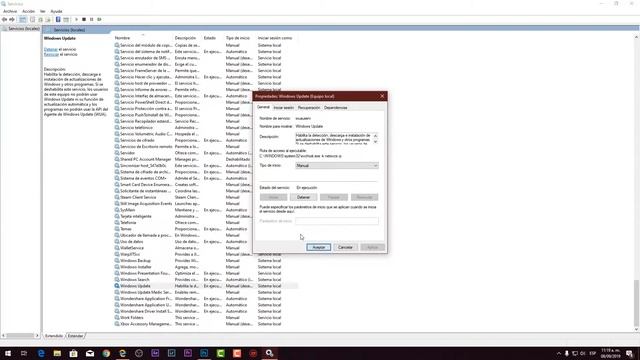Click the Parámetros de inicio field
Viewport: 640px width, 360px height.
337,221
